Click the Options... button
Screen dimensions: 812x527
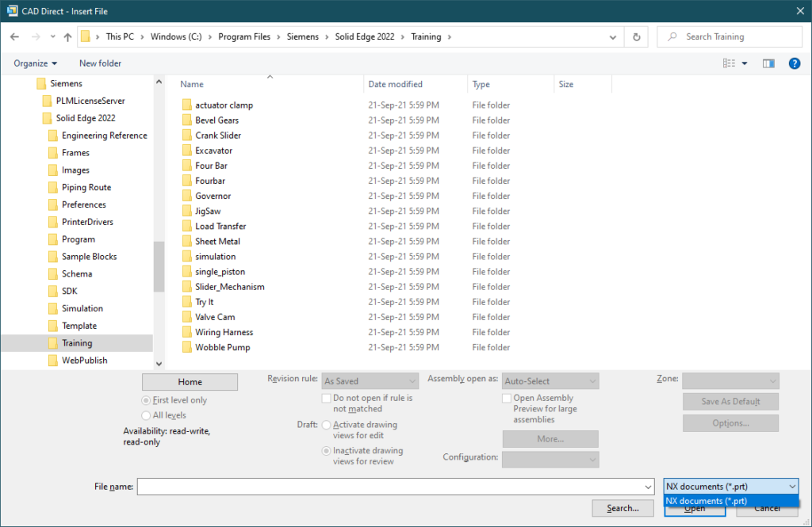pyautogui.click(x=730, y=423)
